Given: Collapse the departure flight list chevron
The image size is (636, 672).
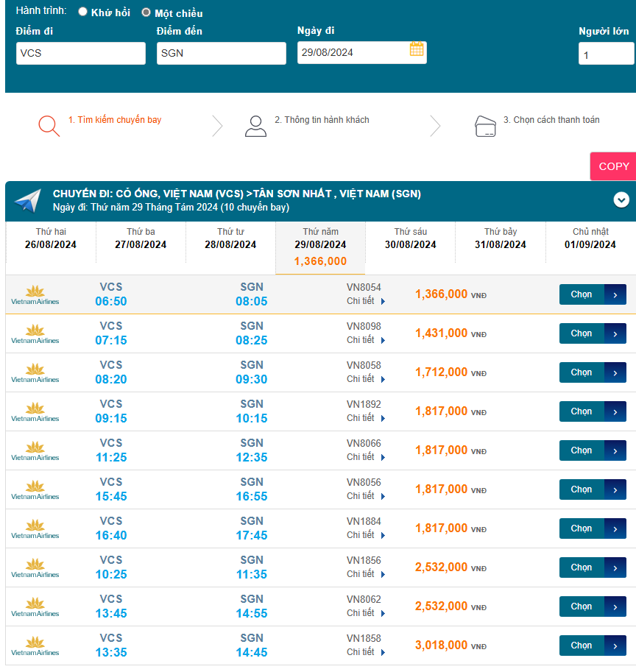Looking at the screenshot, I should click(621, 199).
